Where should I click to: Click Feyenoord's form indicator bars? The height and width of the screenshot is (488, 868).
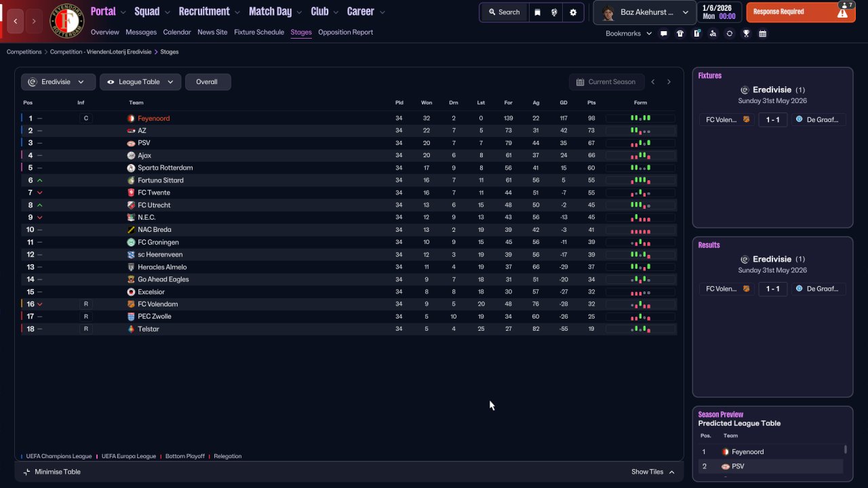[x=640, y=118]
